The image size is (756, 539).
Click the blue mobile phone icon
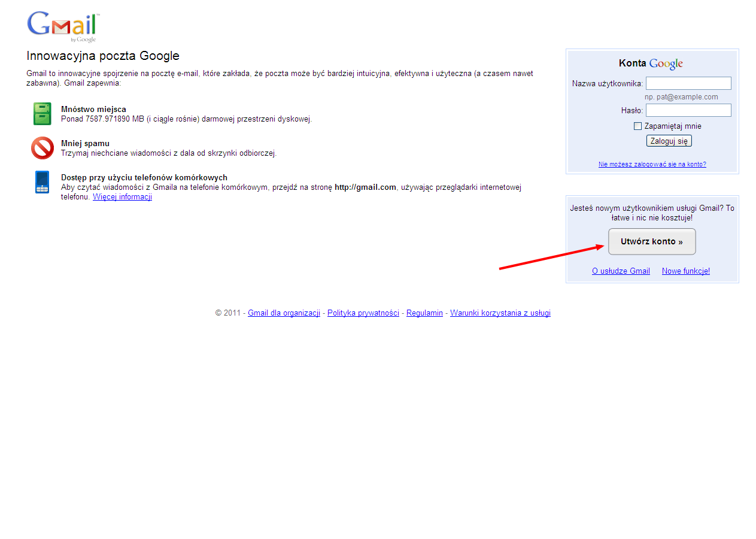(x=42, y=182)
